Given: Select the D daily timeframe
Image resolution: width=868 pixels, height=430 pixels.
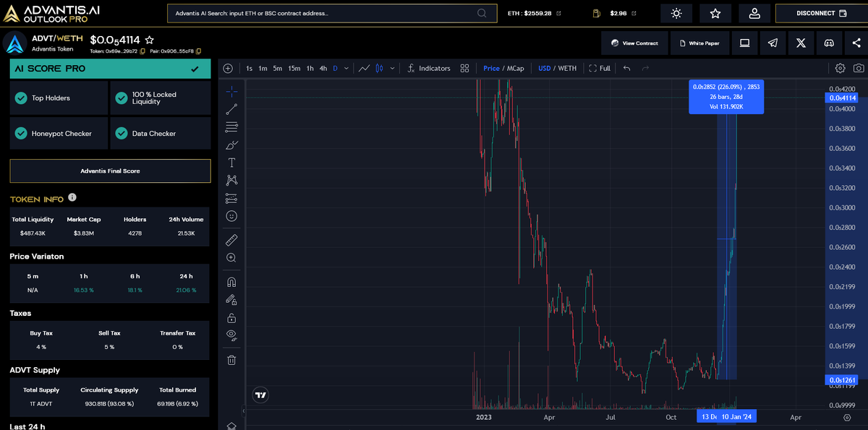Looking at the screenshot, I should pyautogui.click(x=335, y=69).
